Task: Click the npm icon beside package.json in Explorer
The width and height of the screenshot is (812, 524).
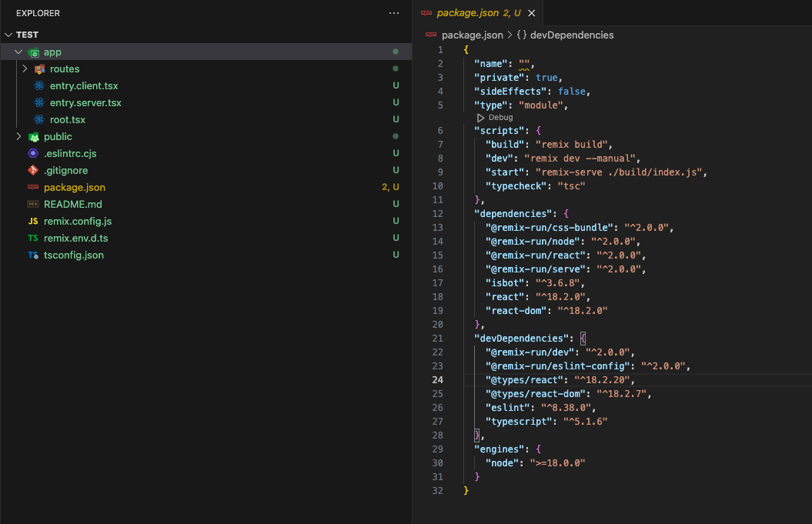Action: (33, 187)
